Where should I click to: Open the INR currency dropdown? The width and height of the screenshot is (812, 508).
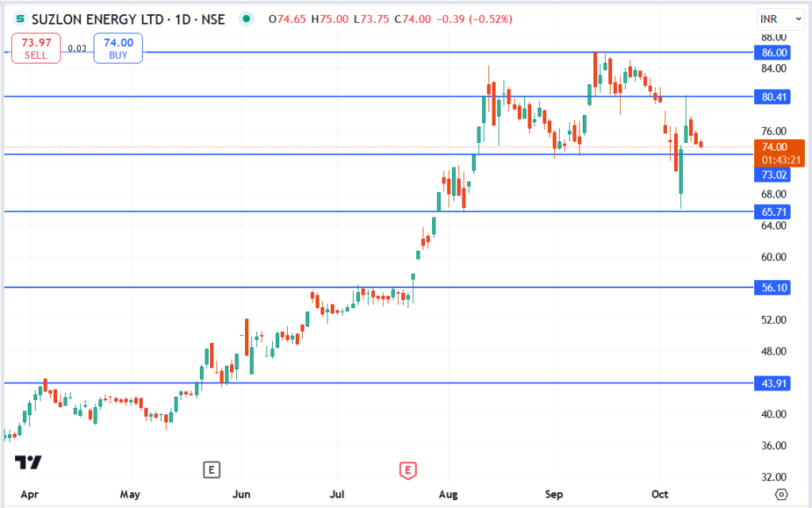click(x=780, y=19)
